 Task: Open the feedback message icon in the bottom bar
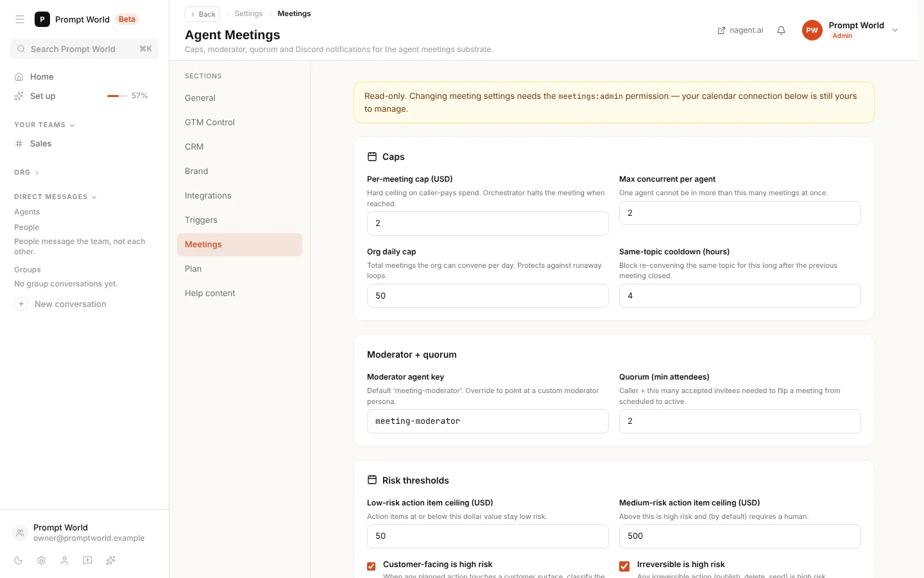[88, 561]
